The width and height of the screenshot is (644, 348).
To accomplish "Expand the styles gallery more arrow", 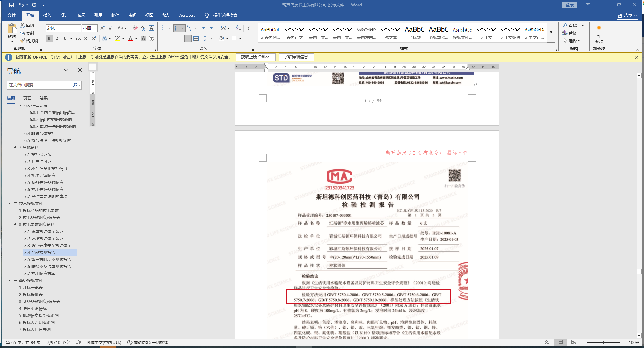I will [x=551, y=32].
